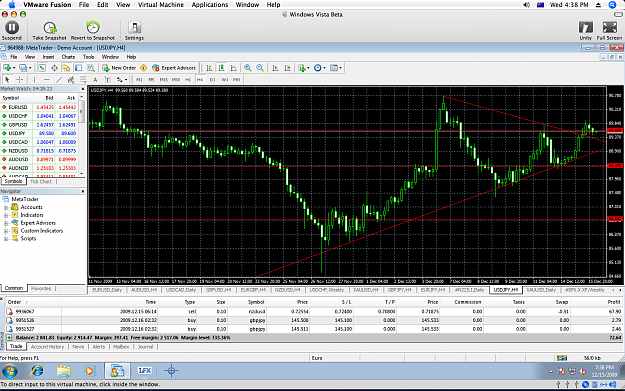Open the Templates icon
Screen dimensions: 625x391
pos(334,68)
